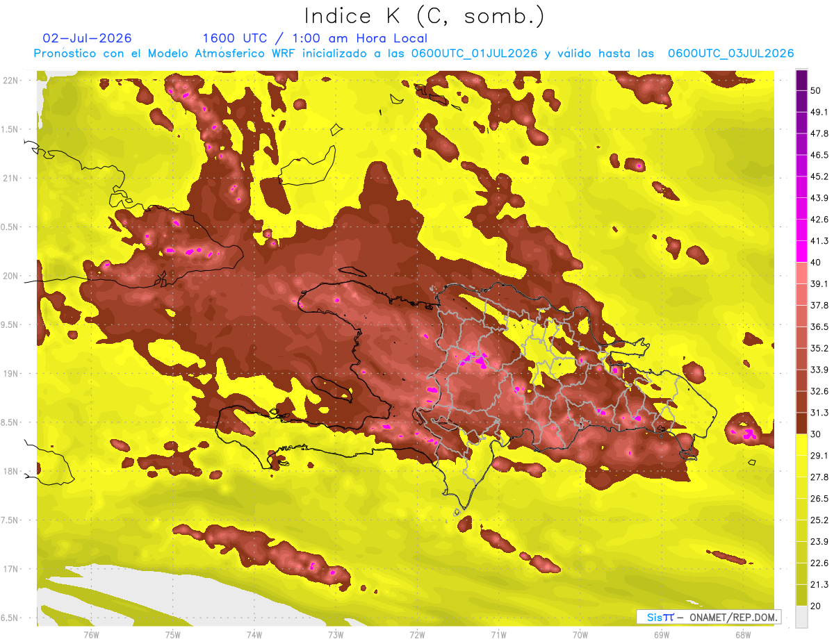Image resolution: width=834 pixels, height=644 pixels.
Task: Click the '35.2' value on the color scale
Action: (819, 348)
